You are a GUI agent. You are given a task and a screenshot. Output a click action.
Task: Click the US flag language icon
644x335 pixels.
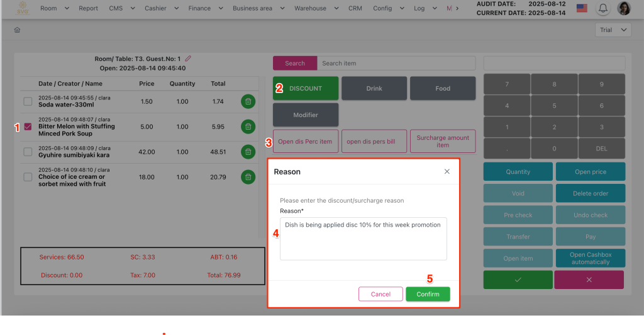point(582,8)
